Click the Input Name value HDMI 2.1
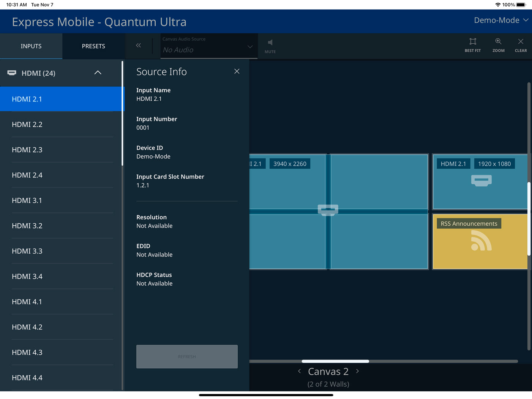Image resolution: width=532 pixels, height=399 pixels. click(x=149, y=99)
